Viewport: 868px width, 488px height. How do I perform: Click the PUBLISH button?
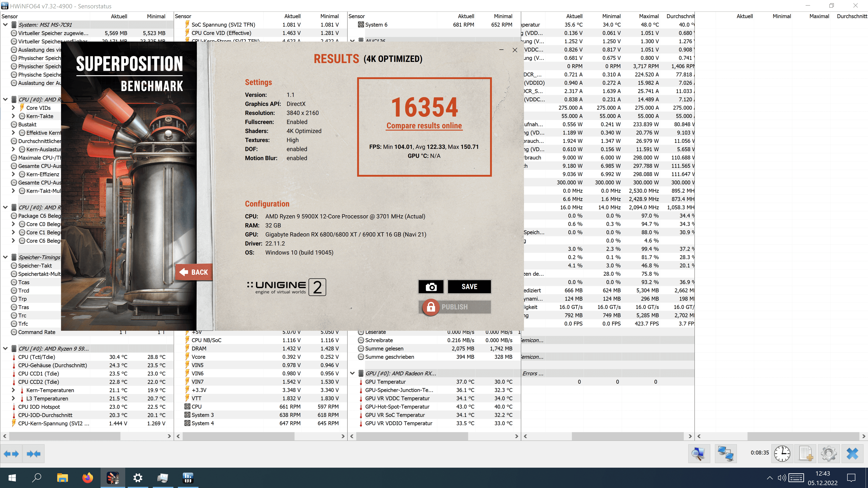tap(455, 307)
